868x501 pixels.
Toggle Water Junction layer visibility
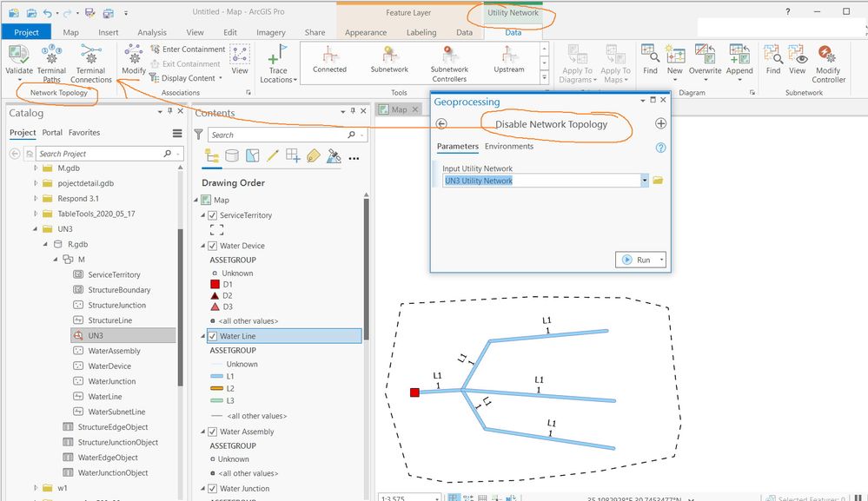click(212, 488)
